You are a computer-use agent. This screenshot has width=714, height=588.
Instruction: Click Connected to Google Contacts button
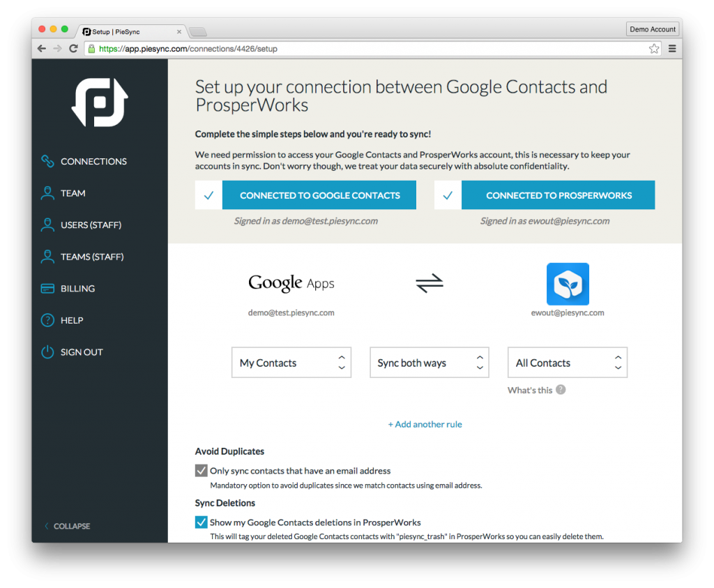[319, 195]
